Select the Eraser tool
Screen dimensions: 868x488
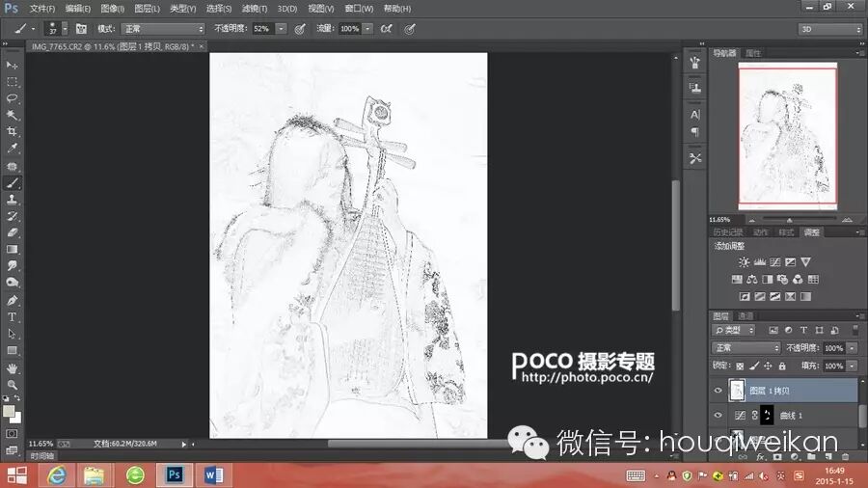click(12, 233)
